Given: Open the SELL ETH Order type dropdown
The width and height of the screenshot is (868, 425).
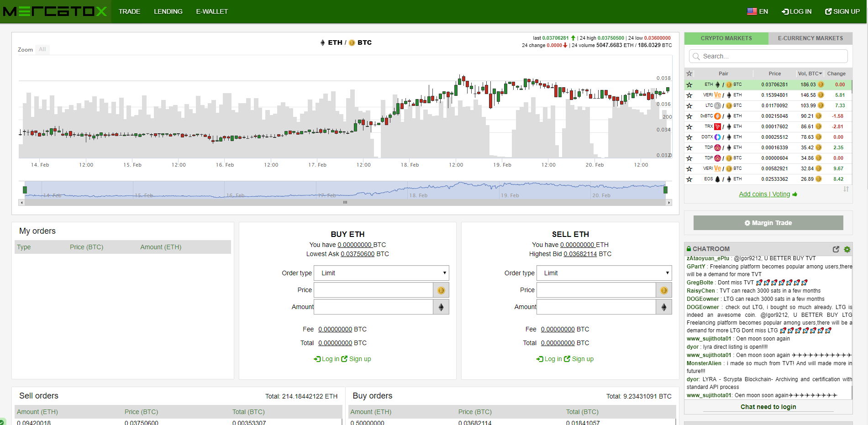Looking at the screenshot, I should point(605,273).
